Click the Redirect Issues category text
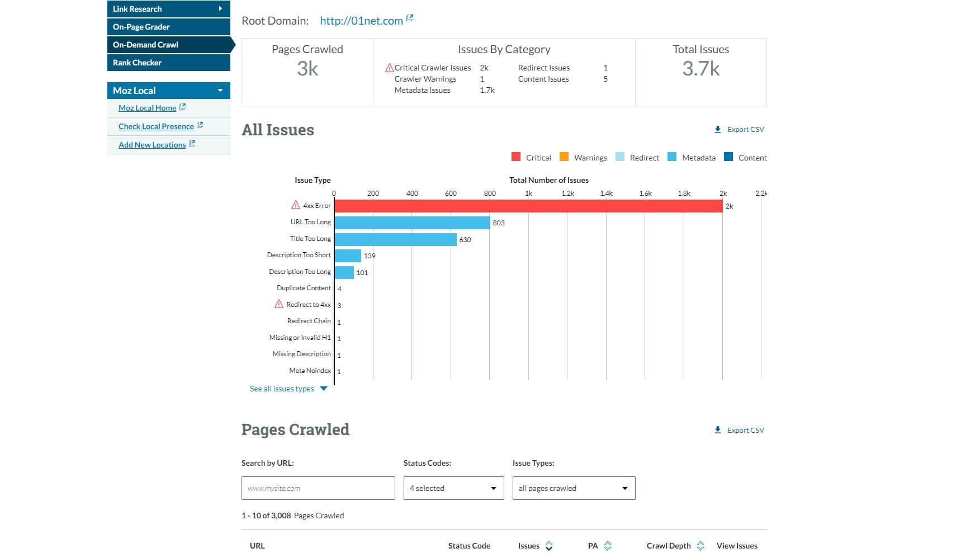This screenshot has height=553, width=980. [x=544, y=68]
